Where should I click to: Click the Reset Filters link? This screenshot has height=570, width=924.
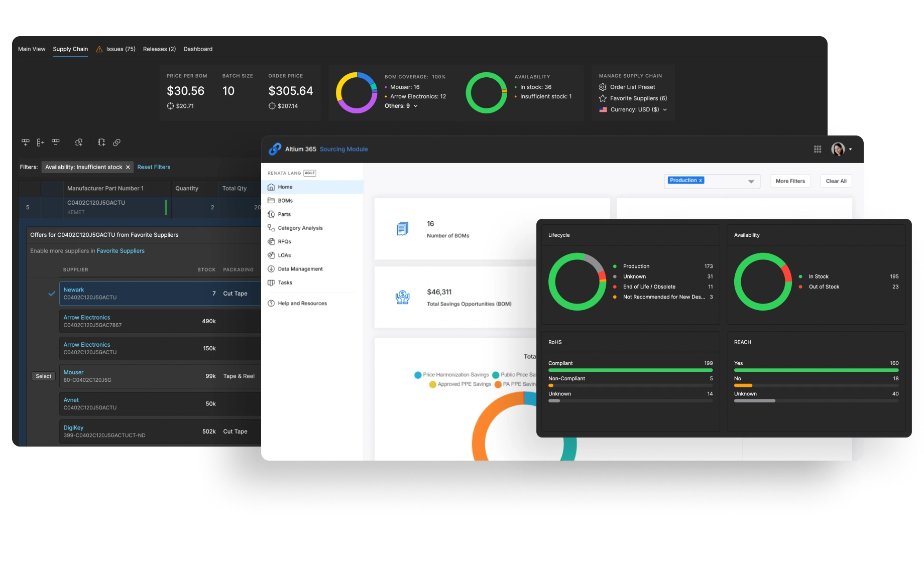click(154, 167)
